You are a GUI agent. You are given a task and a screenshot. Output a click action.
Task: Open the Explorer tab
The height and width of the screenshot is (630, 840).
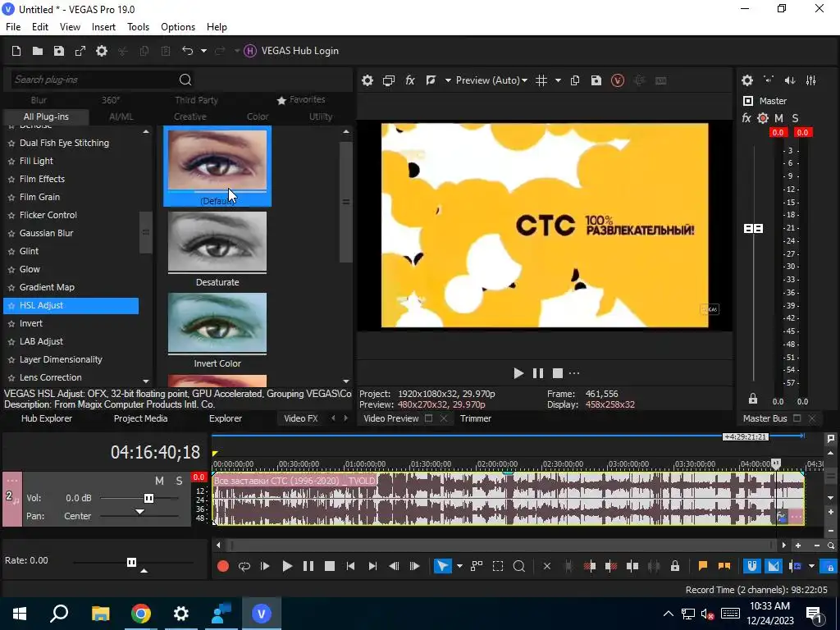point(225,419)
